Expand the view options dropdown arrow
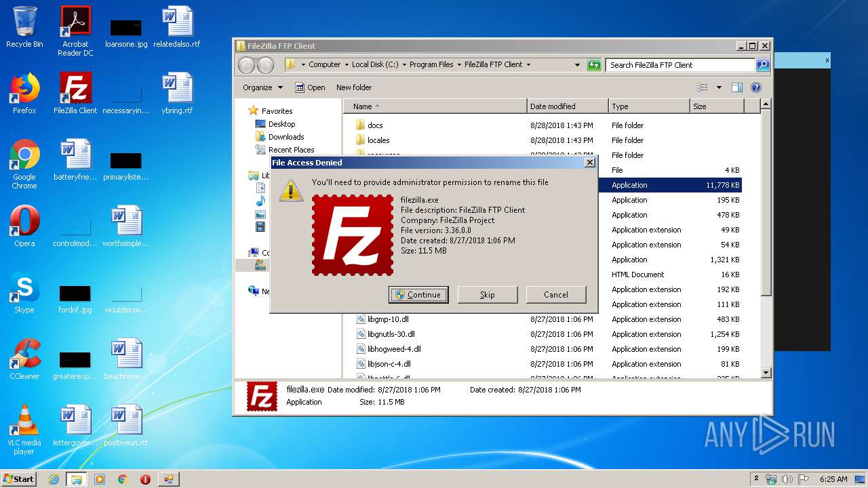Viewport: 868px width, 488px height. tap(719, 87)
